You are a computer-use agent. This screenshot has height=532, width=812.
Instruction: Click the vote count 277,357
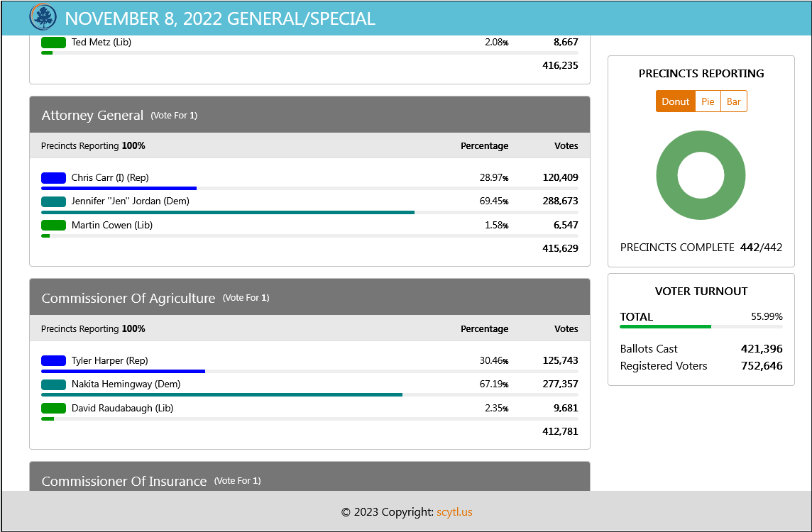(x=560, y=384)
